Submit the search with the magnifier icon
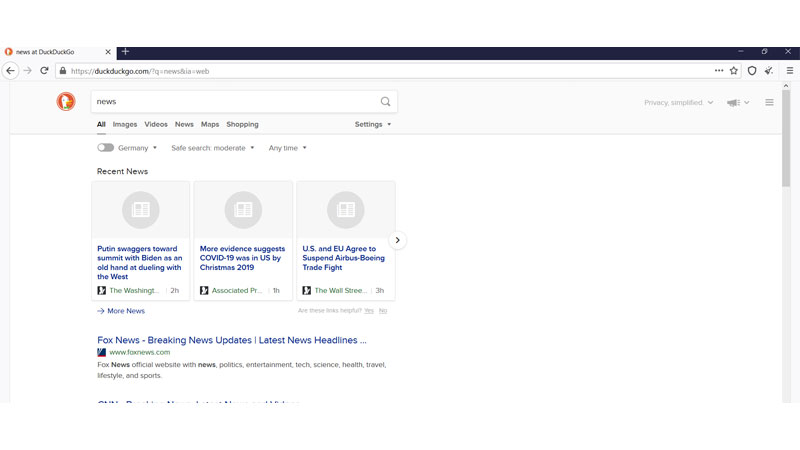Viewport: 800px width, 450px height. point(385,102)
